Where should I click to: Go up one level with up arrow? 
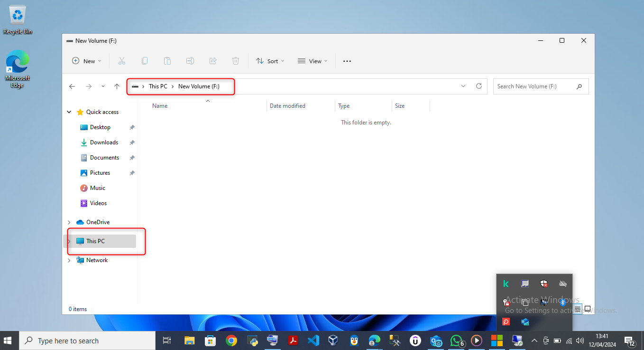(x=117, y=86)
